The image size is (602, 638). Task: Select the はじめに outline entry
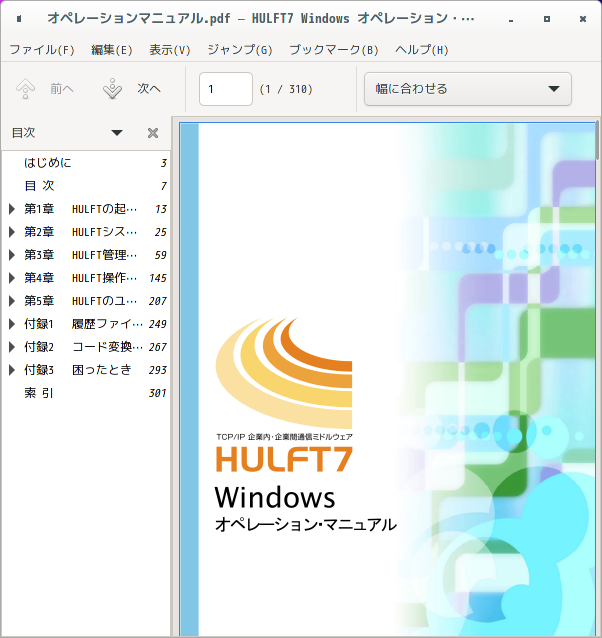pos(86,163)
